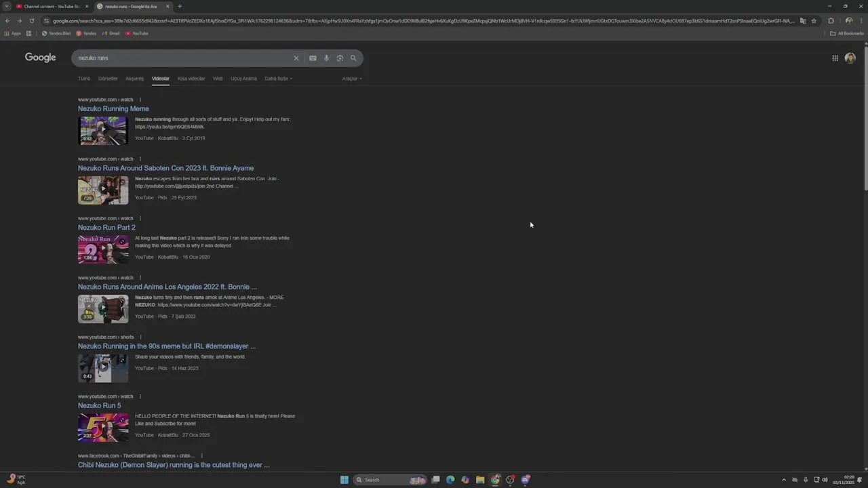Screen dimensions: 868x488
Task: Show hidden system tray icons
Action: (x=784, y=480)
